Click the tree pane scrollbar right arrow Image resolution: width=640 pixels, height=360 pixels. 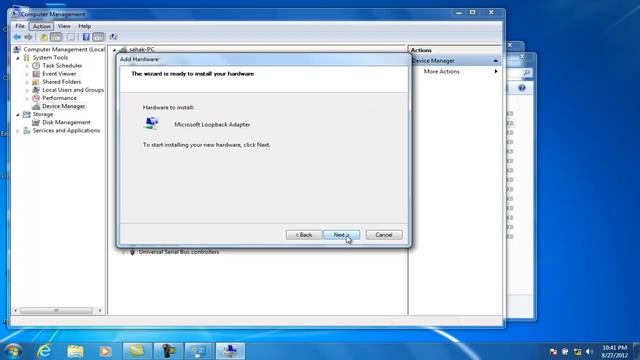click(100, 311)
